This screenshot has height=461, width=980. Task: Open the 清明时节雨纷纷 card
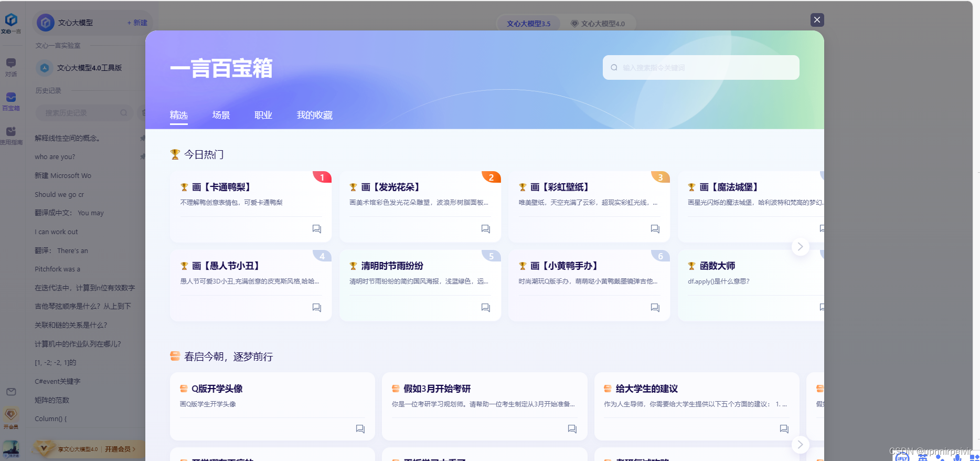(420, 285)
